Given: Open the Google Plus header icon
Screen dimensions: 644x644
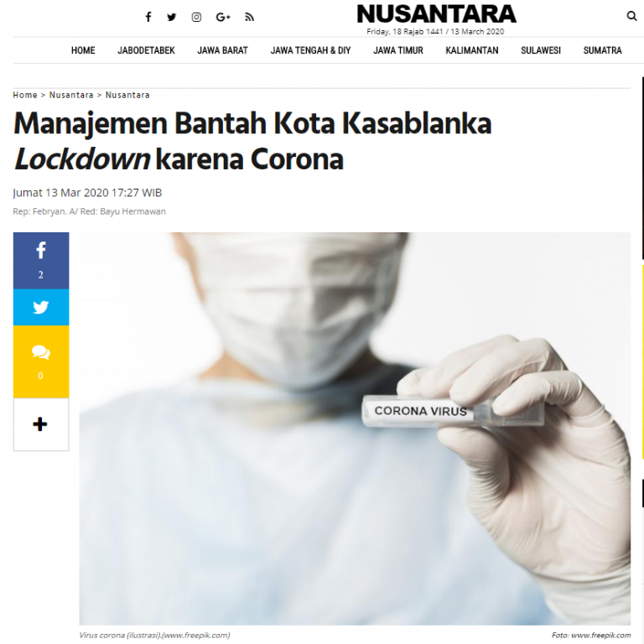Looking at the screenshot, I should coord(223,17).
